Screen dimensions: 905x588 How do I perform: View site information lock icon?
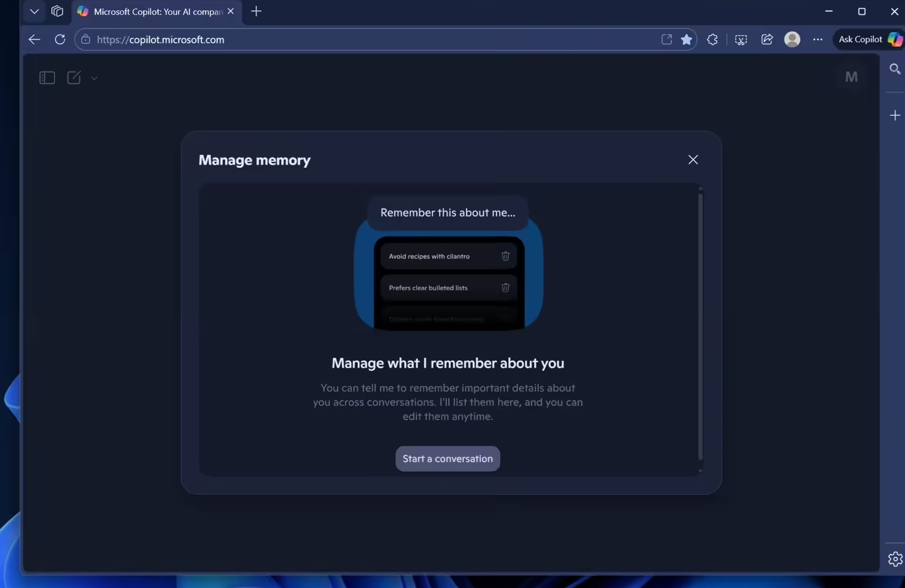[85, 40]
